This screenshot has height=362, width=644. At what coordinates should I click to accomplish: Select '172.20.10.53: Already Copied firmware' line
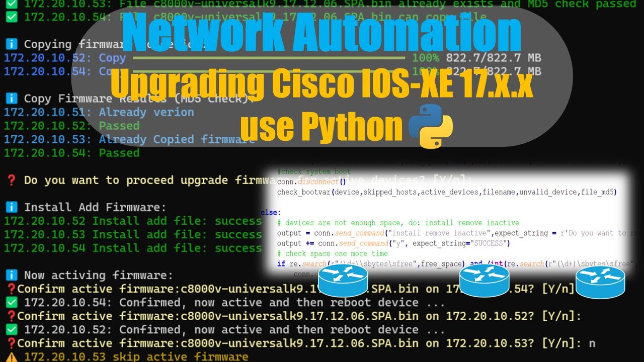(129, 139)
